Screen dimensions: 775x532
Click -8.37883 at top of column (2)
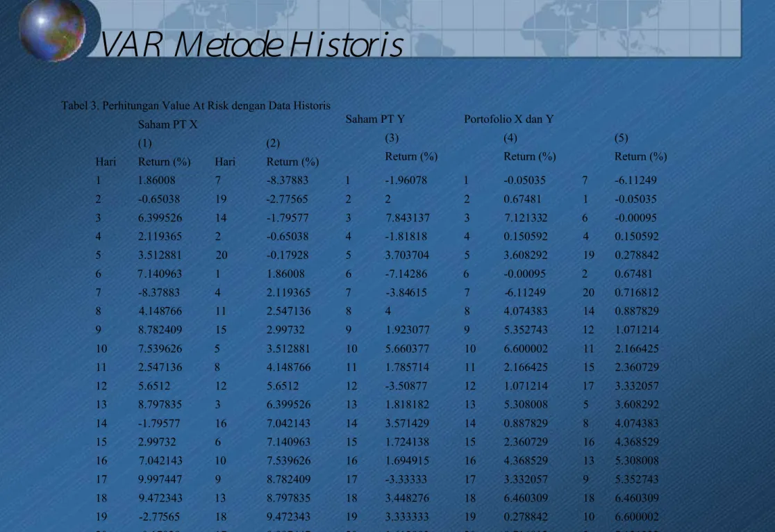(x=287, y=180)
